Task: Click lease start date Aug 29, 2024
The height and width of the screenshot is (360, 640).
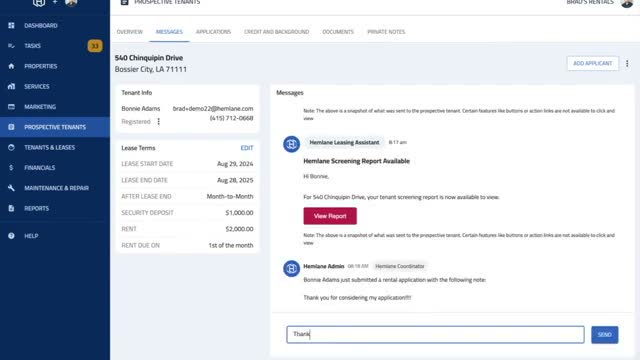Action: [x=235, y=164]
